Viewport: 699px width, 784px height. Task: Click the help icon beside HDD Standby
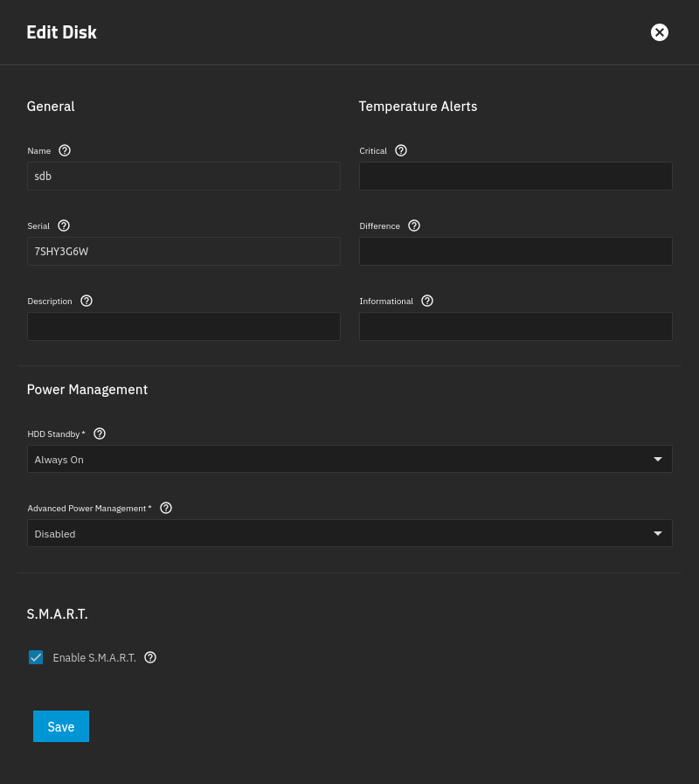pyautogui.click(x=100, y=434)
